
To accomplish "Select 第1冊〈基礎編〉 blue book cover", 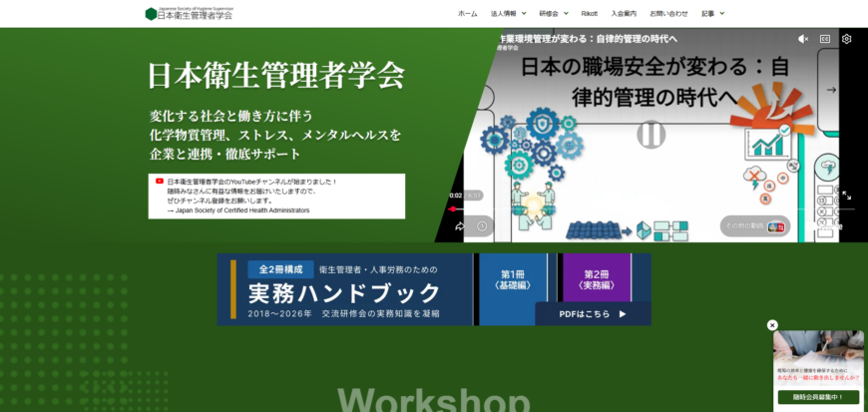I will point(513,289).
